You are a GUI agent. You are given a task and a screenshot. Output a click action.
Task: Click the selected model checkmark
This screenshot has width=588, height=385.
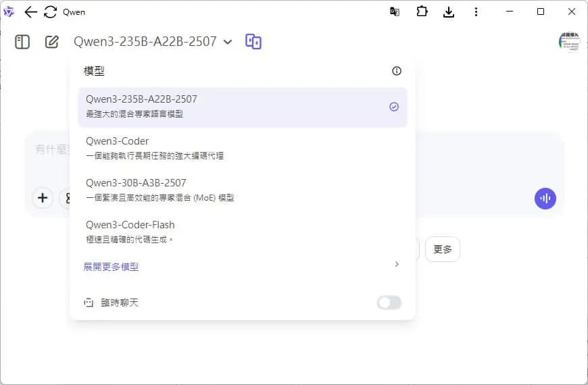pos(394,107)
